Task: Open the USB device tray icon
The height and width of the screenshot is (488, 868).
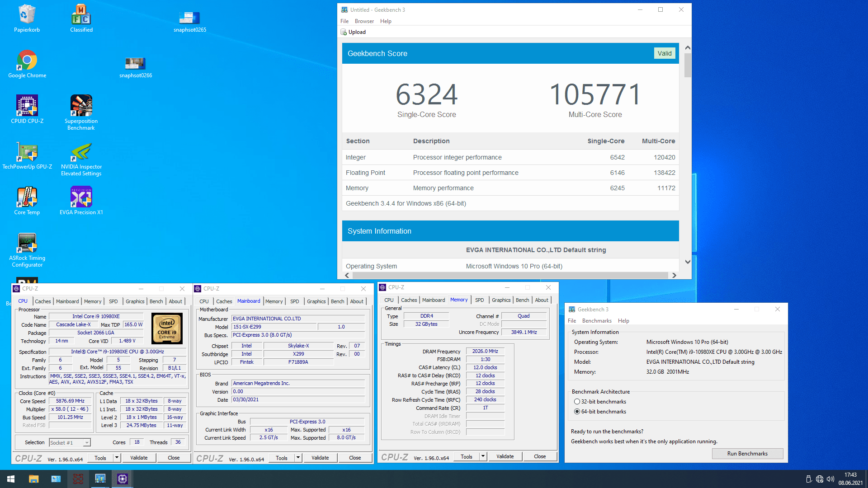Action: 809,479
